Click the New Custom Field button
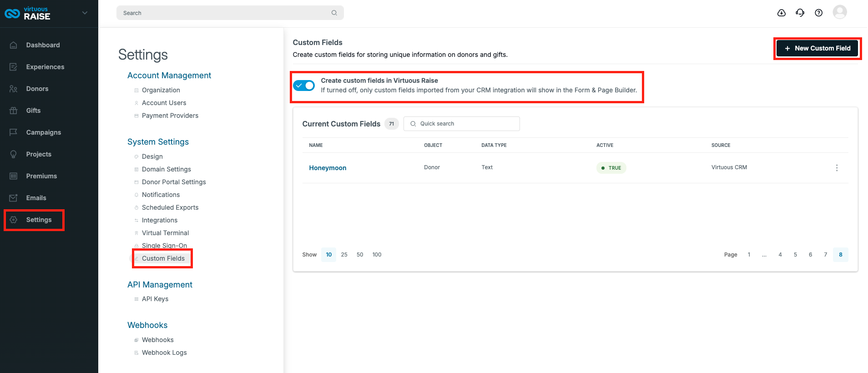 tap(818, 48)
